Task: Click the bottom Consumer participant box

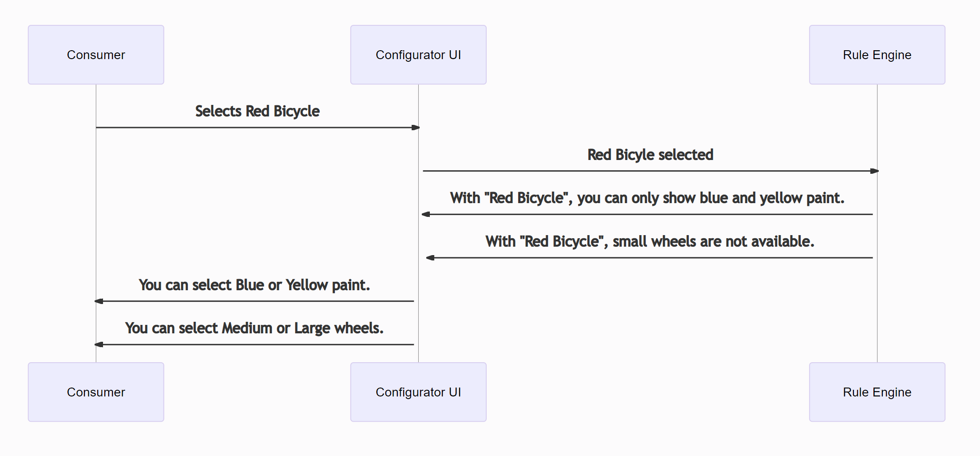Action: 96,392
